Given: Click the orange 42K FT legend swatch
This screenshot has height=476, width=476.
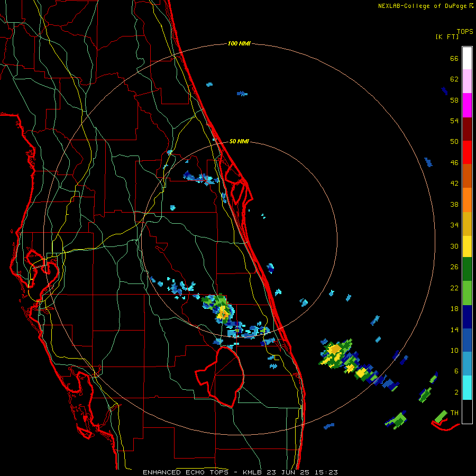Looking at the screenshot, I should coord(467,200).
